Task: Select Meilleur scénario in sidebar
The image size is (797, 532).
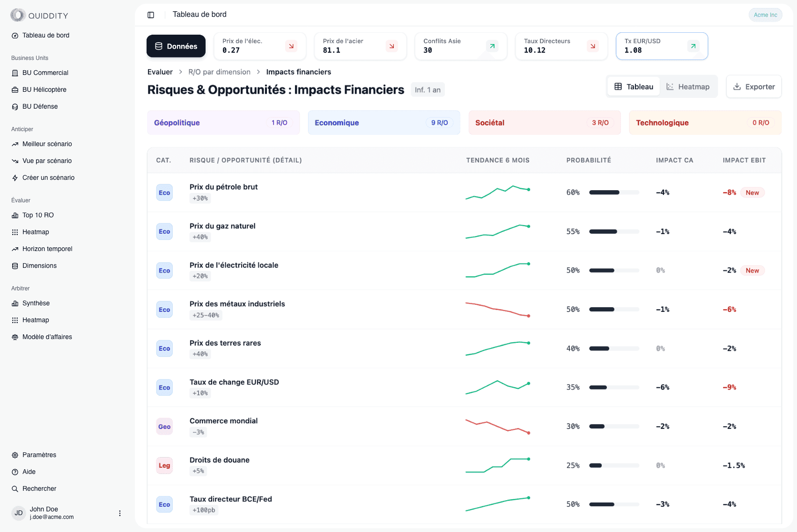Action: pos(47,144)
